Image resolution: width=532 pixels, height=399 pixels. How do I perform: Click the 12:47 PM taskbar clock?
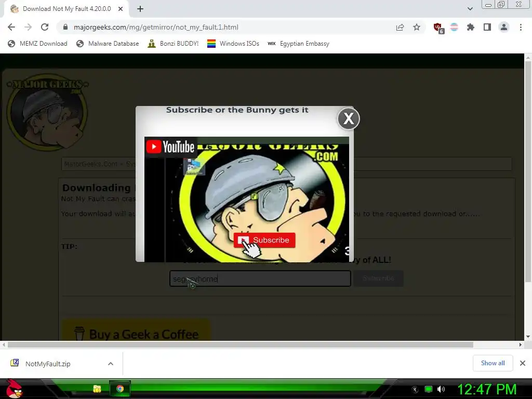tap(487, 389)
